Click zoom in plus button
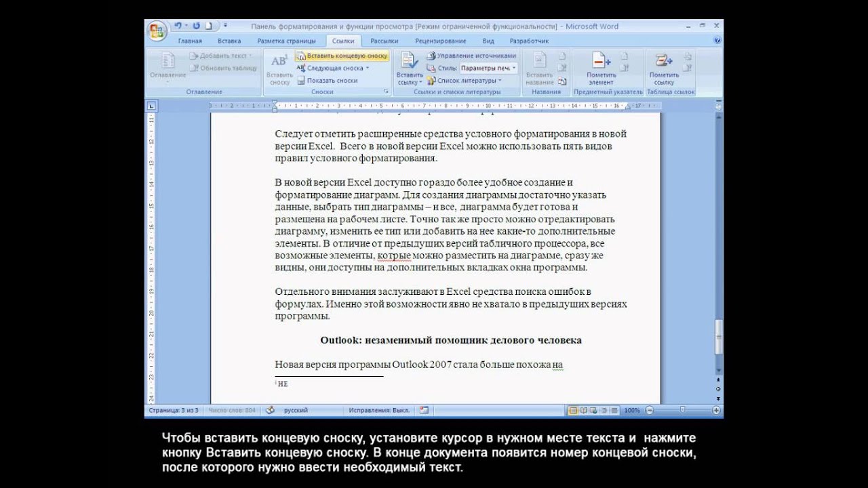 point(716,410)
